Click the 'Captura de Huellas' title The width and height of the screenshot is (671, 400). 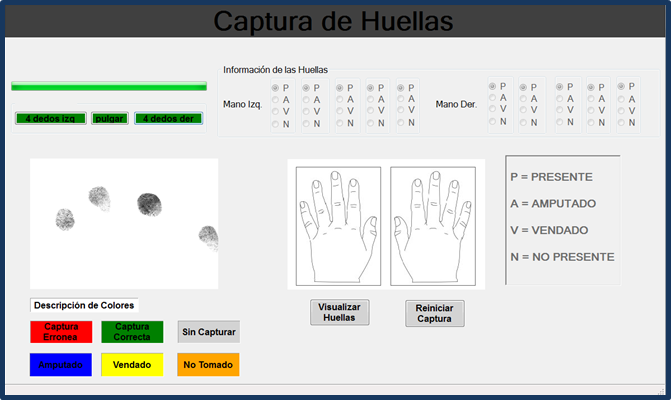(x=333, y=21)
